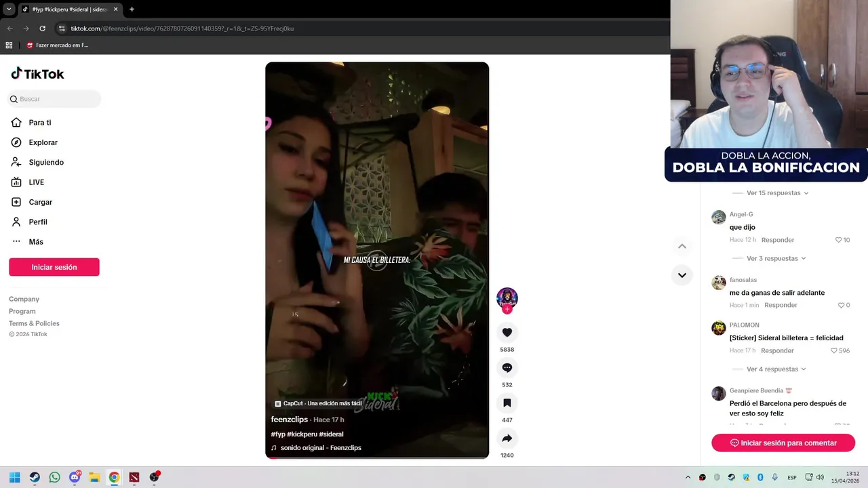Viewport: 868px width, 488px height.
Task: Open PALOMON's profile avatar
Action: (x=718, y=328)
